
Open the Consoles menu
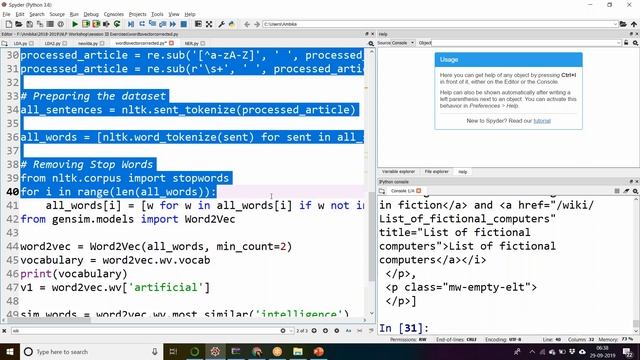pos(113,14)
